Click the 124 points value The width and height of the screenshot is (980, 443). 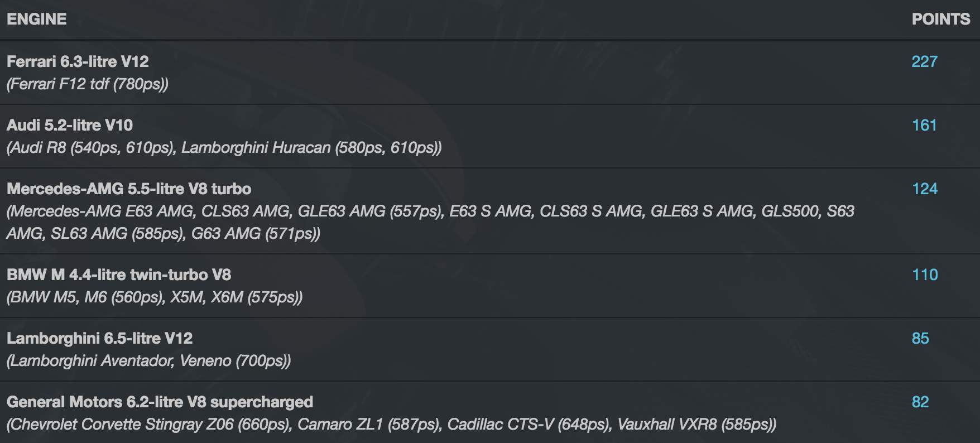click(924, 189)
